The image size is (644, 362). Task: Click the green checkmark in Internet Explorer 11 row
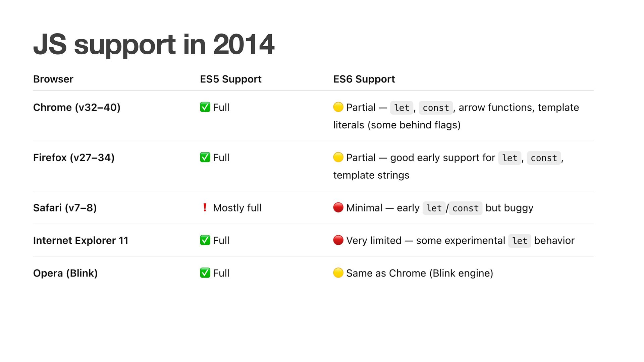[x=205, y=240]
